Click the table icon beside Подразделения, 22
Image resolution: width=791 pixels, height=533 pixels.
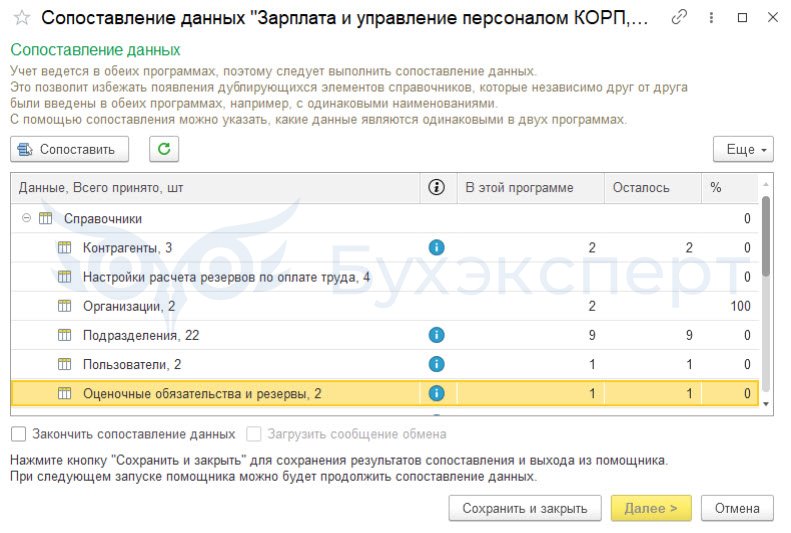coord(65,335)
